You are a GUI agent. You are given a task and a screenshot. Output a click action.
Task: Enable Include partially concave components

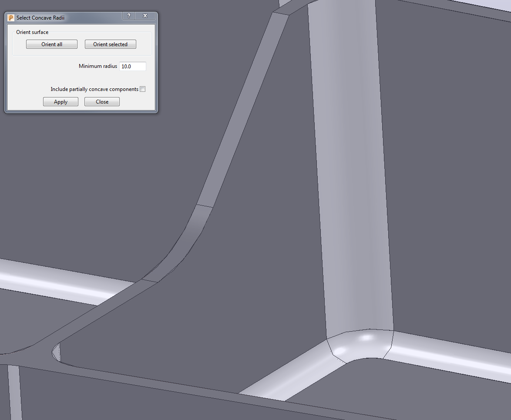pos(142,89)
